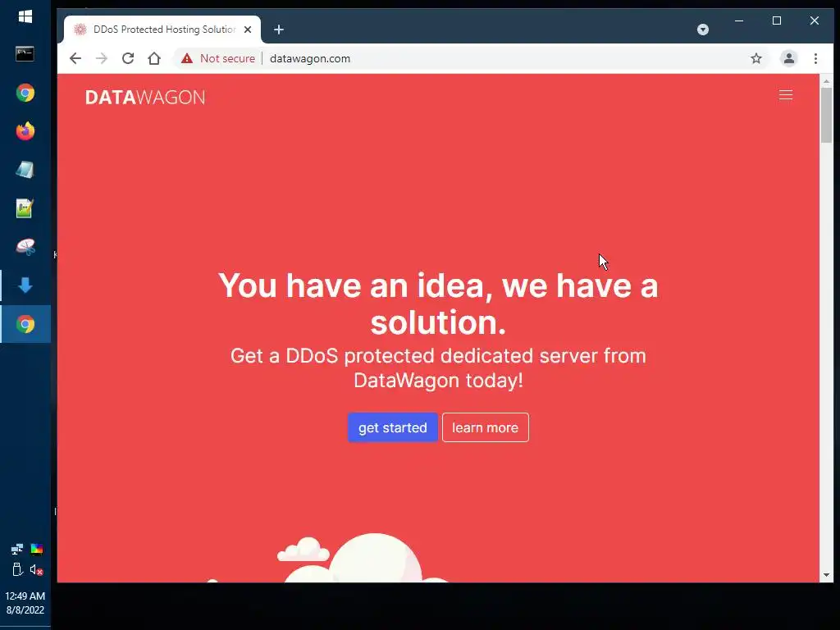Switch to the active Chrome window icon
Screen dimensions: 840x630
25,324
